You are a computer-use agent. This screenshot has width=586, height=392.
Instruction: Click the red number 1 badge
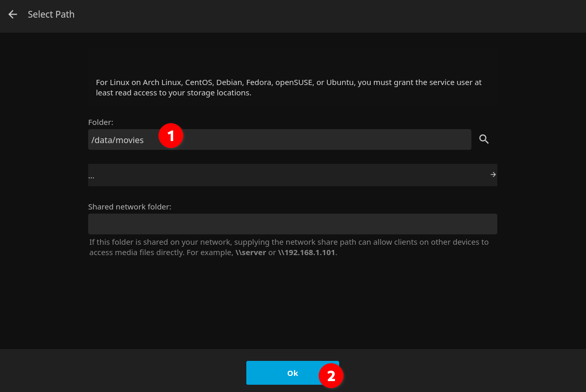[171, 136]
